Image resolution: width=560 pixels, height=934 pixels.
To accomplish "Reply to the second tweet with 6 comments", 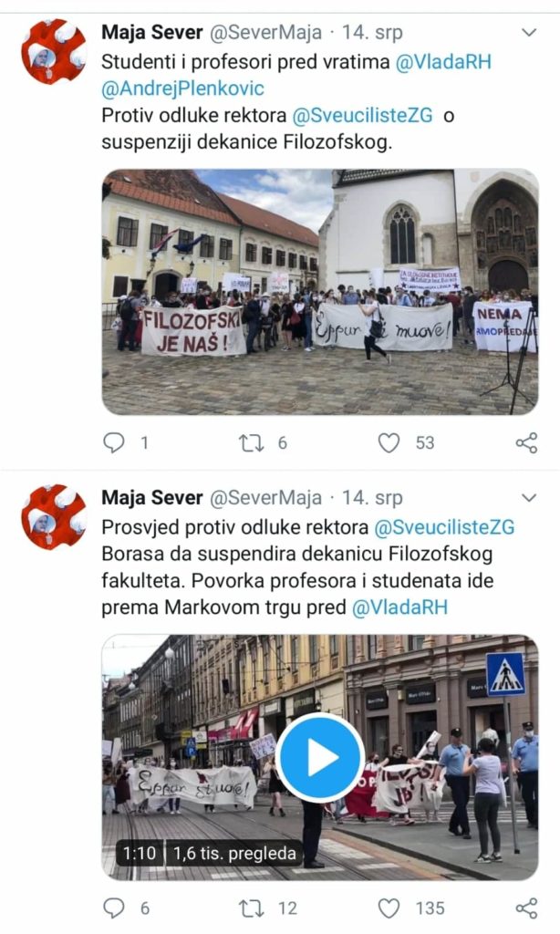I will [114, 908].
